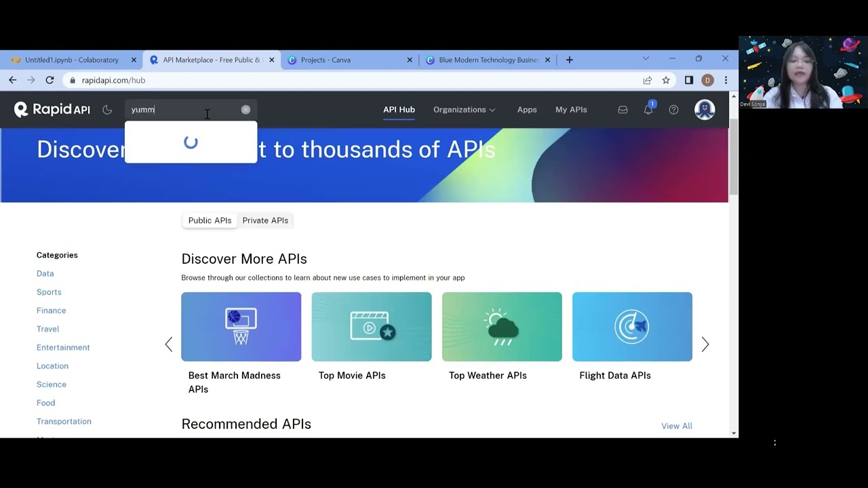Open the Transportation category
Image resolution: width=868 pixels, height=488 pixels.
tap(64, 422)
